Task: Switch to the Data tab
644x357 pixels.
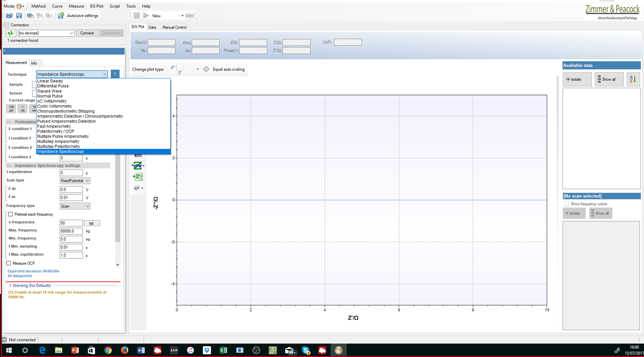Action: tap(152, 27)
